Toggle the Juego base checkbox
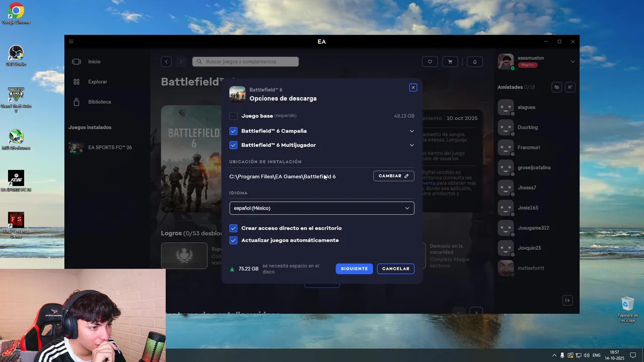 pos(233,116)
